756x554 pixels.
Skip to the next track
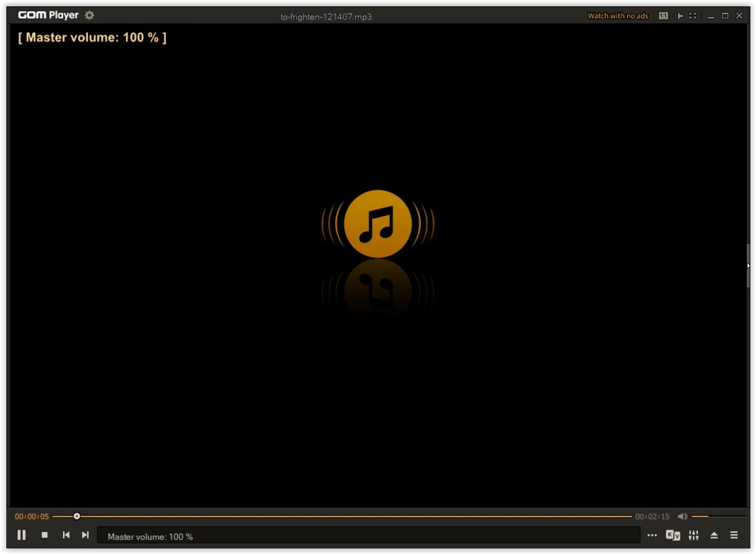point(85,535)
